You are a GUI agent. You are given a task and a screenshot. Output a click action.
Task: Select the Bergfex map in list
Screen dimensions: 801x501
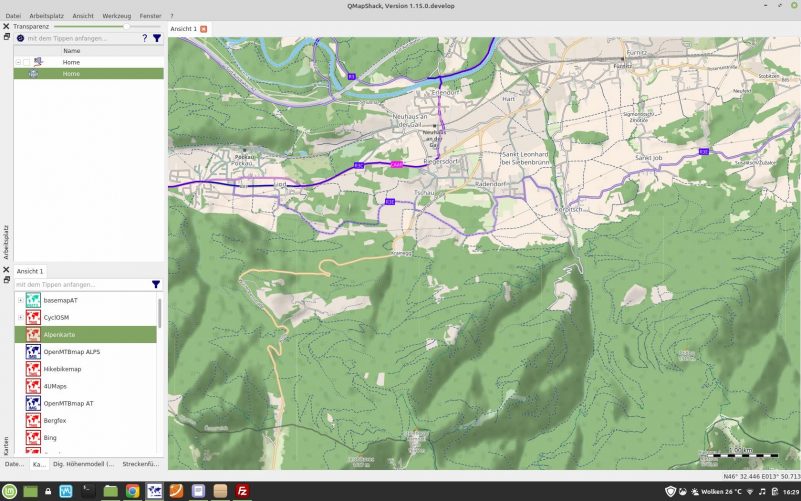click(x=55, y=421)
